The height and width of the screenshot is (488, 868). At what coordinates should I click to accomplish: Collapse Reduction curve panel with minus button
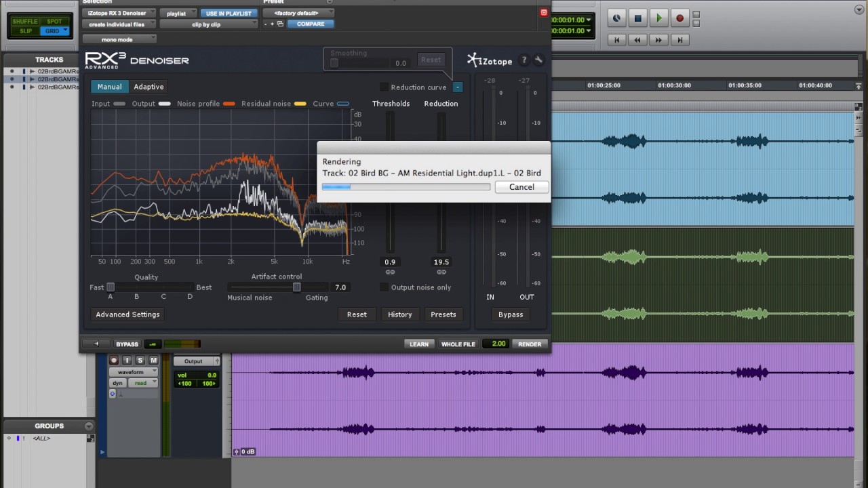tap(458, 87)
